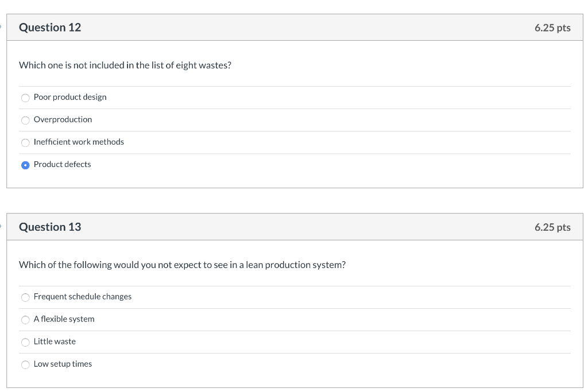The width and height of the screenshot is (588, 392).
Task: Click the eight wastes question prompt text
Action: coord(124,65)
